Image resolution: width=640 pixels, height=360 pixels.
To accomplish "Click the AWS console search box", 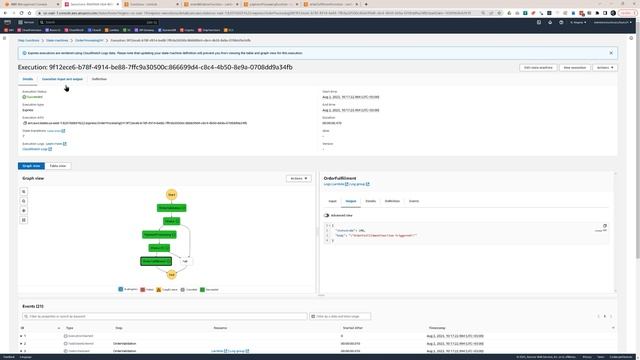I will click(x=99, y=22).
